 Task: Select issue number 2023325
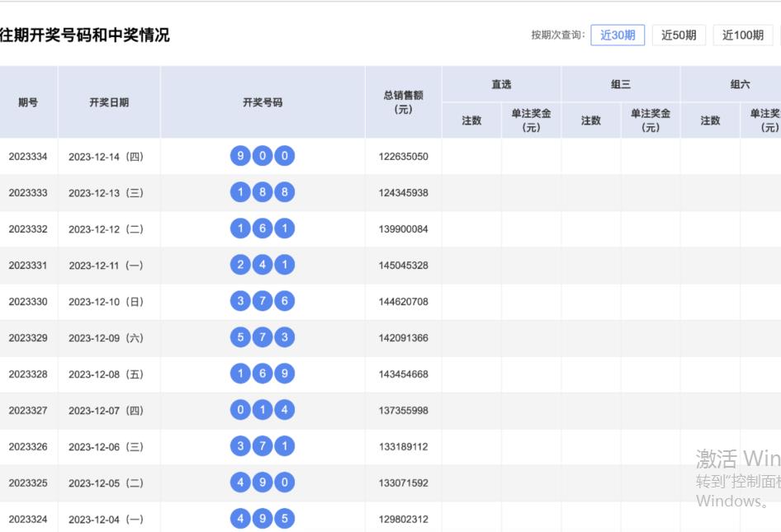(x=28, y=483)
